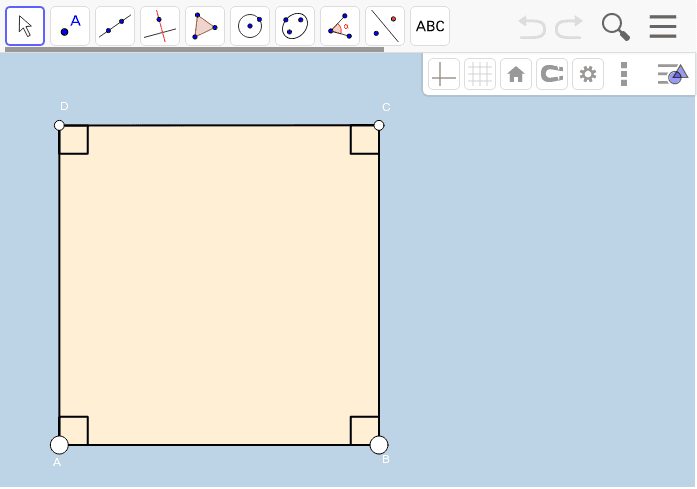Select the Line through two points tool

(x=115, y=26)
